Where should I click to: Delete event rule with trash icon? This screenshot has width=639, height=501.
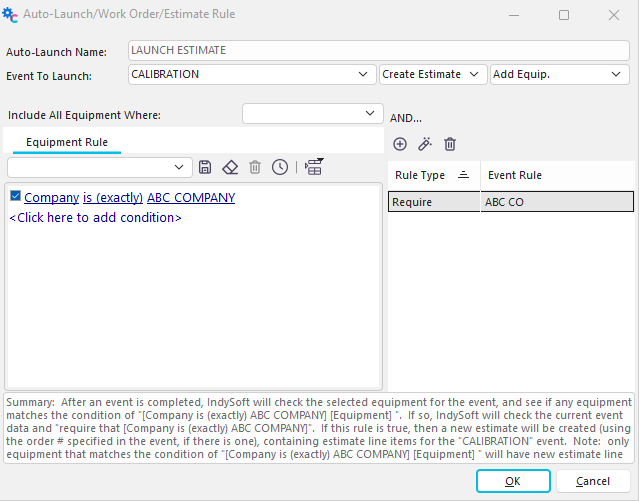coord(450,144)
